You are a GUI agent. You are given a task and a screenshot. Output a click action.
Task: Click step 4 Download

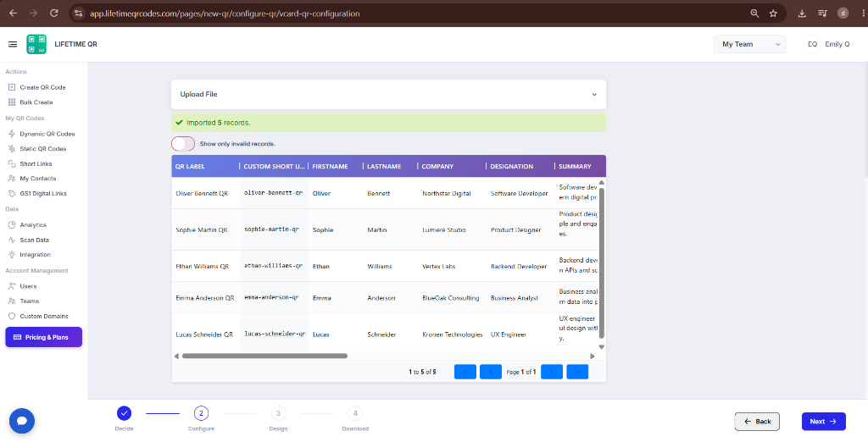coord(355,413)
